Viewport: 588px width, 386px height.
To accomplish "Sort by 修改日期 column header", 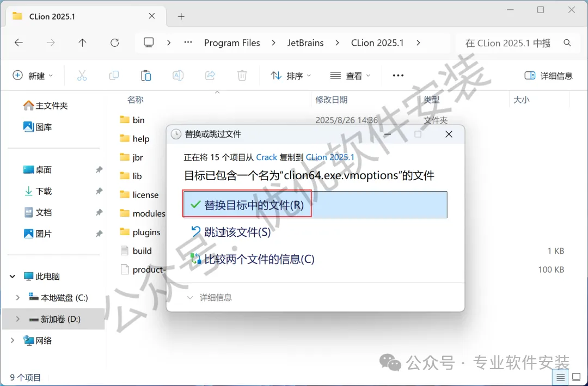I will coord(331,100).
